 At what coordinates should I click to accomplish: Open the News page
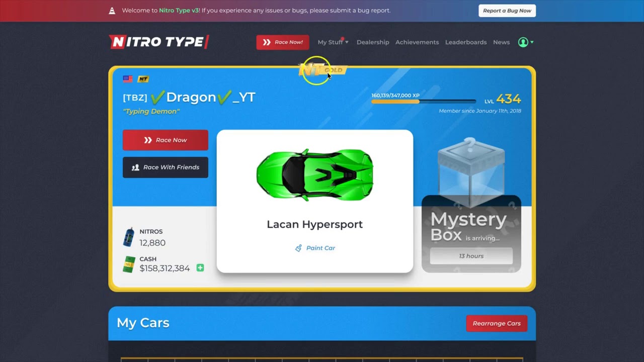(x=501, y=42)
